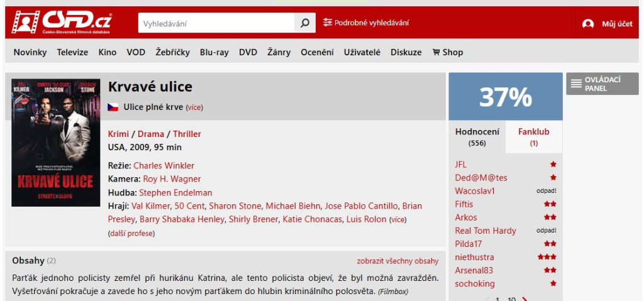The image size is (644, 301).
Task: Open actress Katie Chonacas's page
Action: tap(312, 219)
